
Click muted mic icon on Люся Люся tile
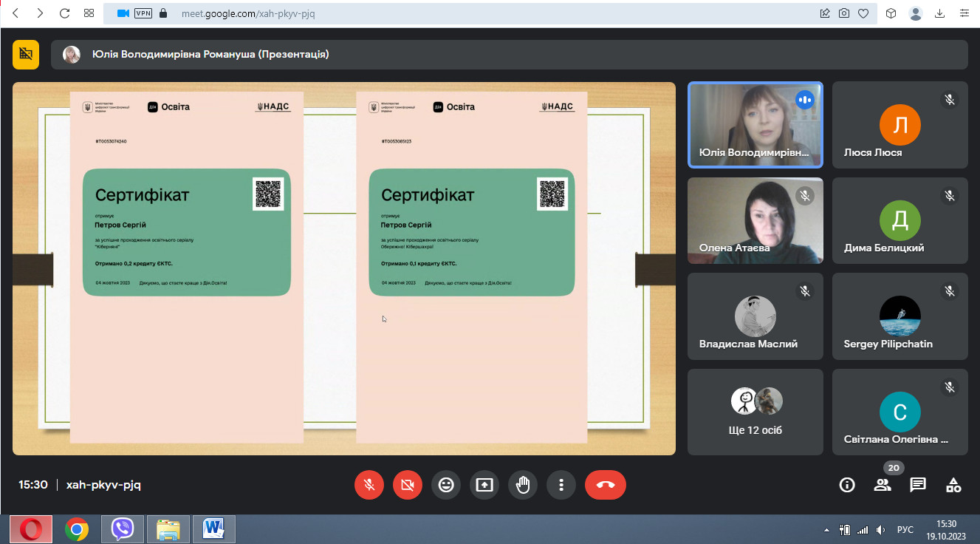tap(950, 100)
